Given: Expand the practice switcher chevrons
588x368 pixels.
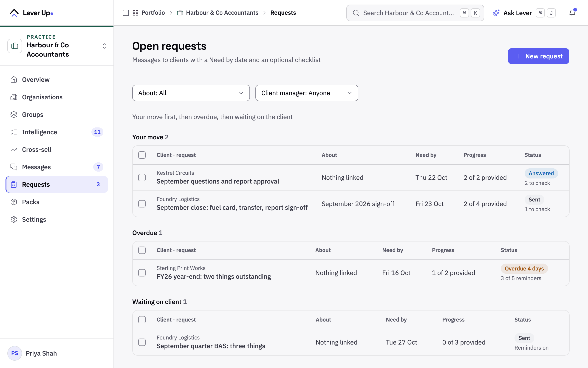Looking at the screenshot, I should click(x=104, y=46).
